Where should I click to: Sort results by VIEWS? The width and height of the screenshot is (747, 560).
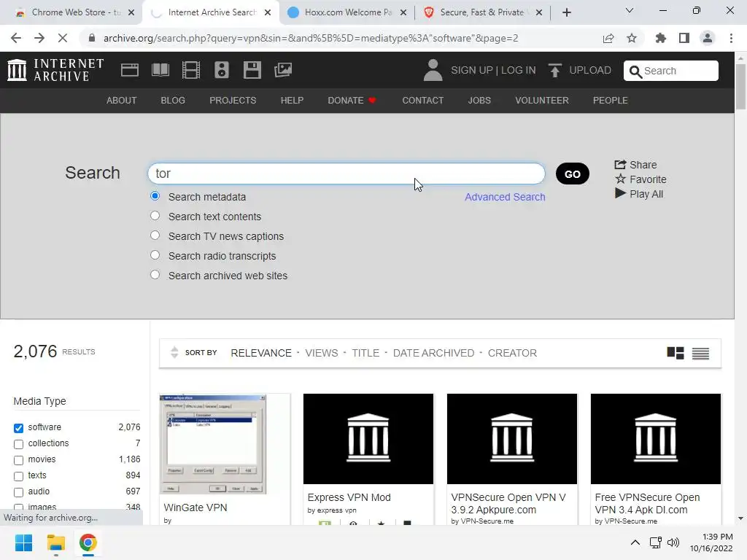(x=322, y=353)
